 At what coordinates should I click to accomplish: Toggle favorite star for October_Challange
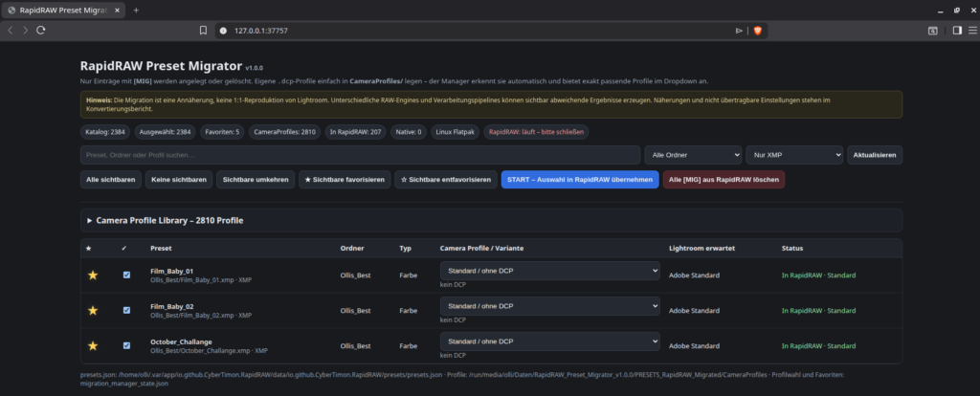(x=93, y=346)
